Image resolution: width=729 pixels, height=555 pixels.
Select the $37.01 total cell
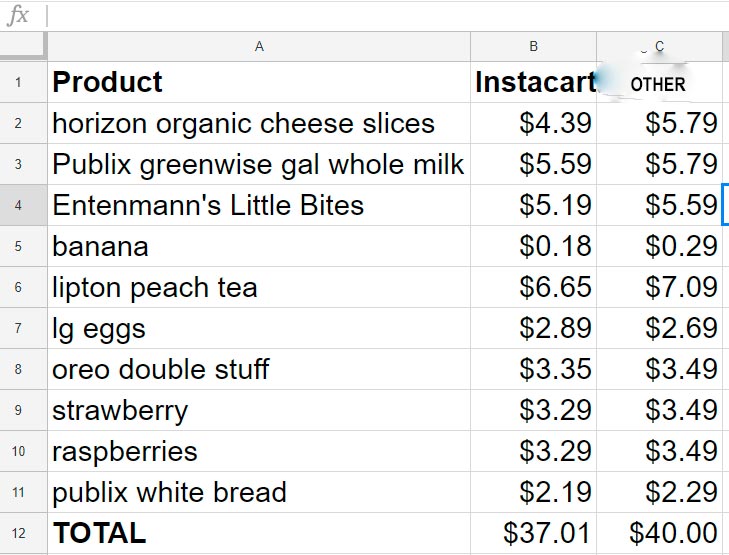pyautogui.click(x=534, y=533)
